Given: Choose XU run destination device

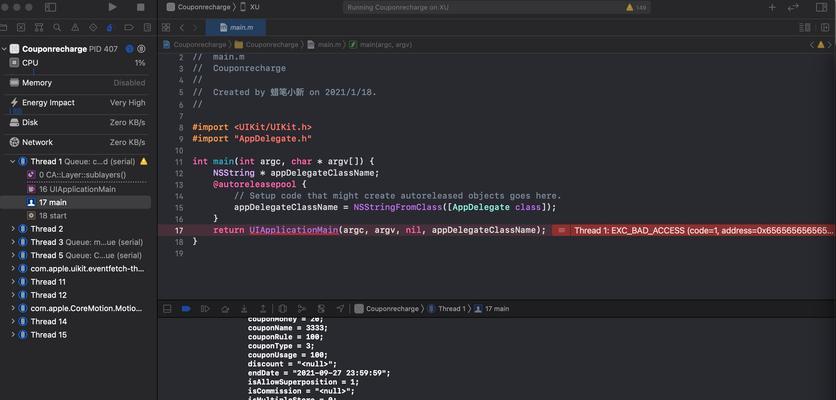Looking at the screenshot, I should click(250, 7).
